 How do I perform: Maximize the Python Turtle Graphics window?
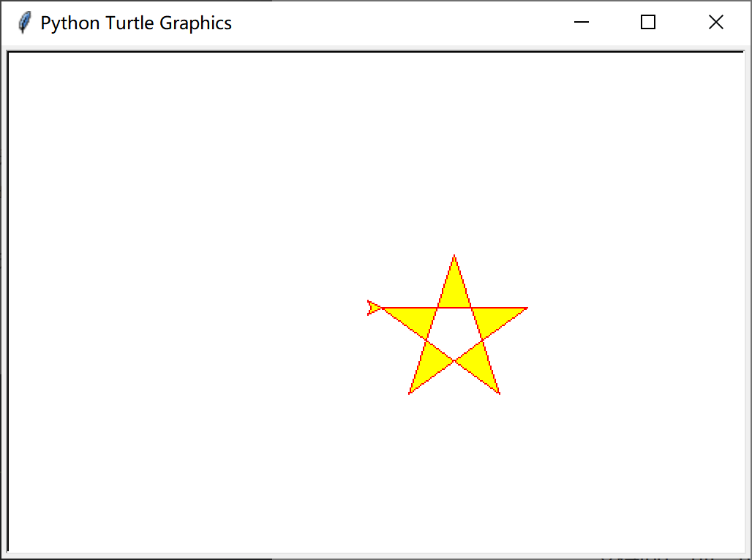[x=647, y=22]
